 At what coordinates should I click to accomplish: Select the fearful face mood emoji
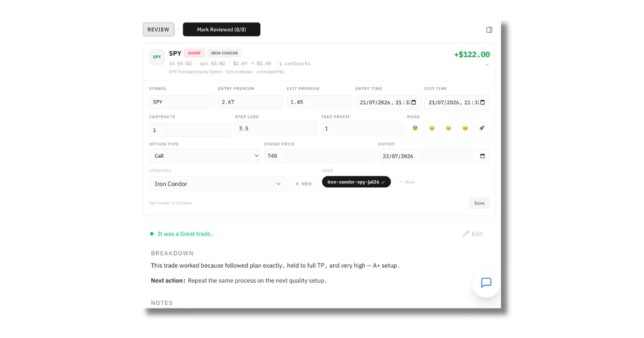pos(415,128)
